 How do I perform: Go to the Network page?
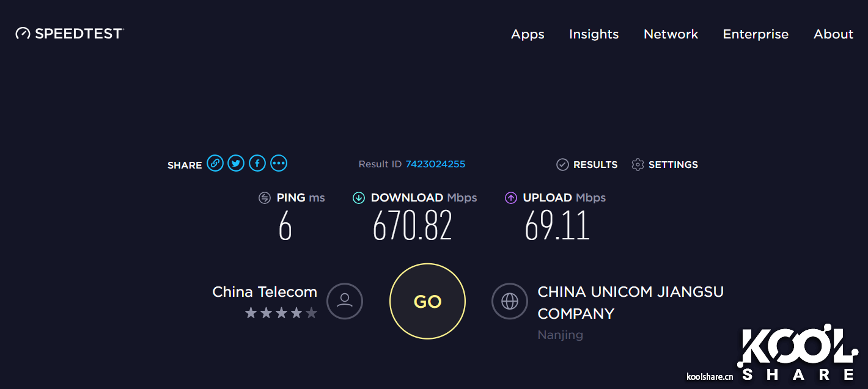click(671, 34)
